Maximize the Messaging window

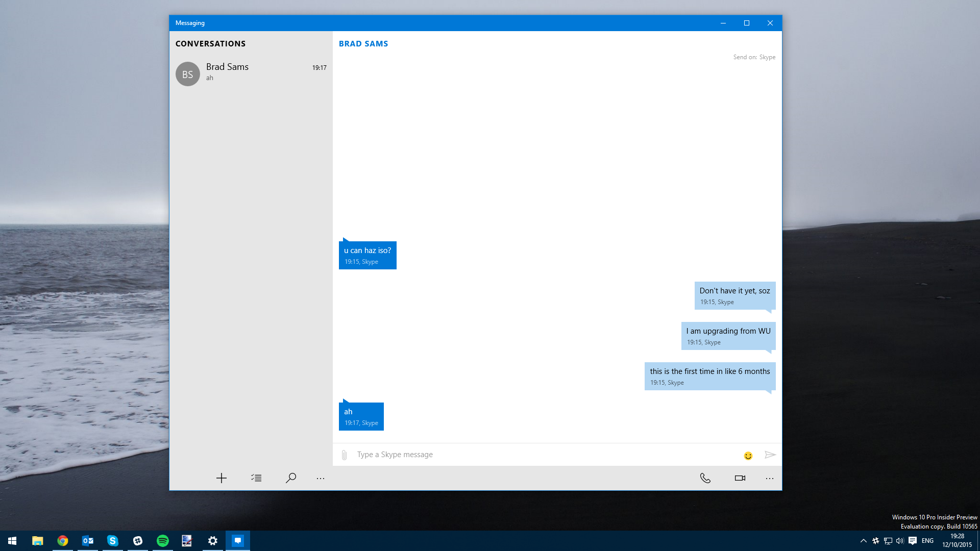click(747, 23)
